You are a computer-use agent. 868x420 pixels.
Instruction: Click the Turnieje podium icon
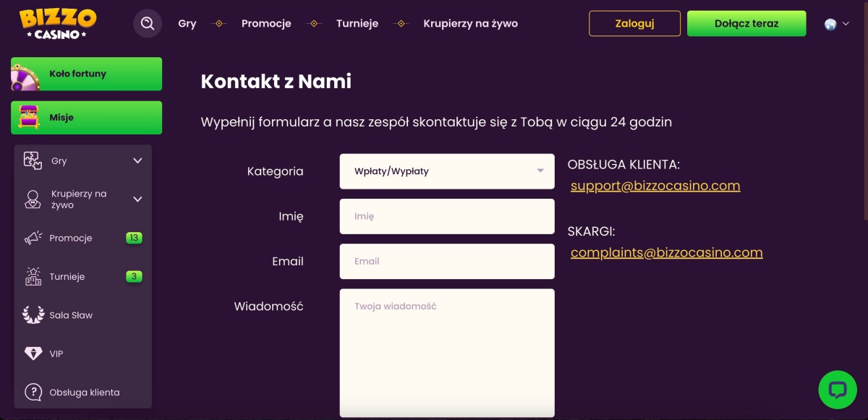click(33, 276)
